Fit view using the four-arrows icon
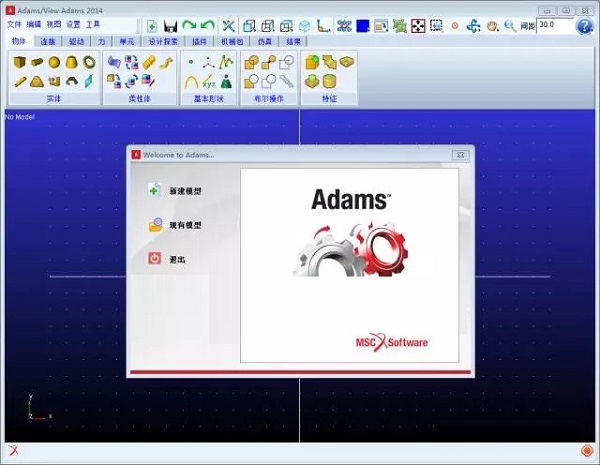 pyautogui.click(x=418, y=26)
